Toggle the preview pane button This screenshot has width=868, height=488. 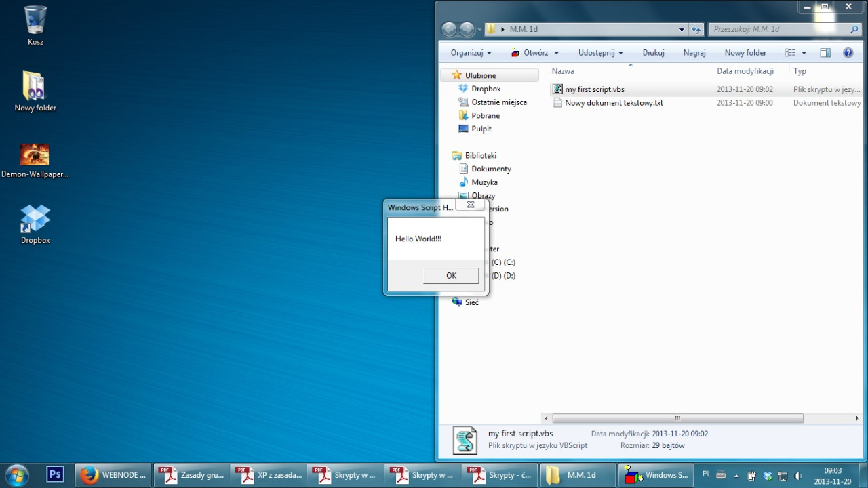(825, 53)
